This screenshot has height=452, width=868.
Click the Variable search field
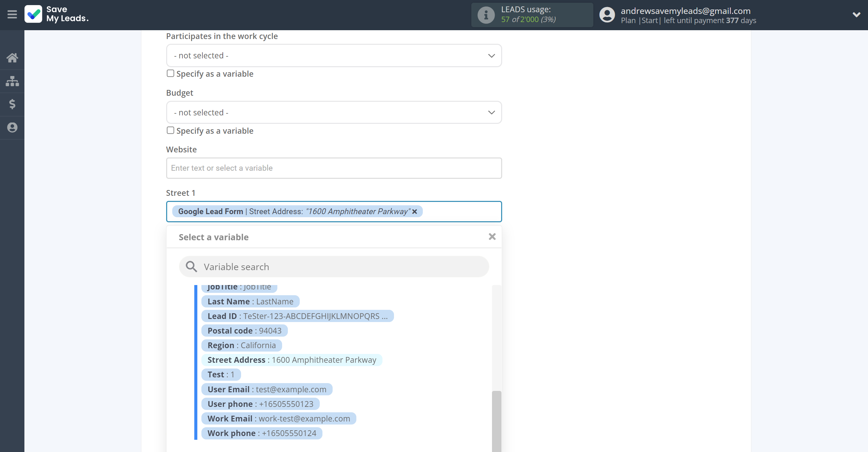pyautogui.click(x=334, y=267)
